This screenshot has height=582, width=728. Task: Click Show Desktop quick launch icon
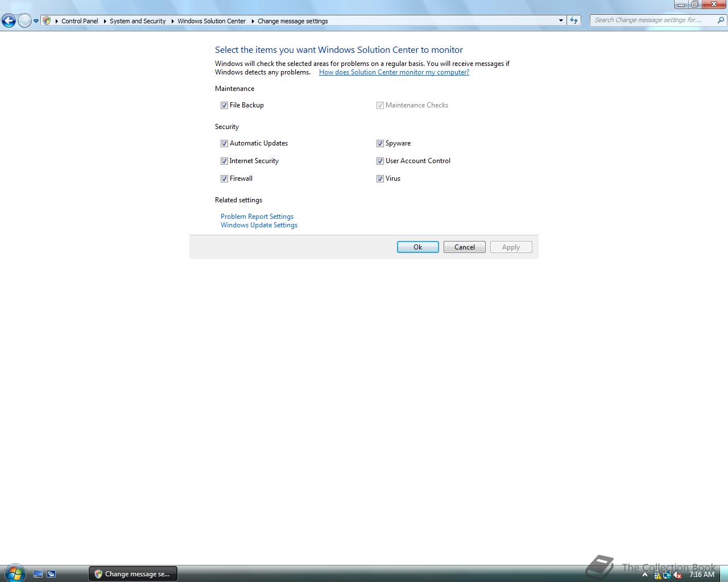[x=38, y=574]
